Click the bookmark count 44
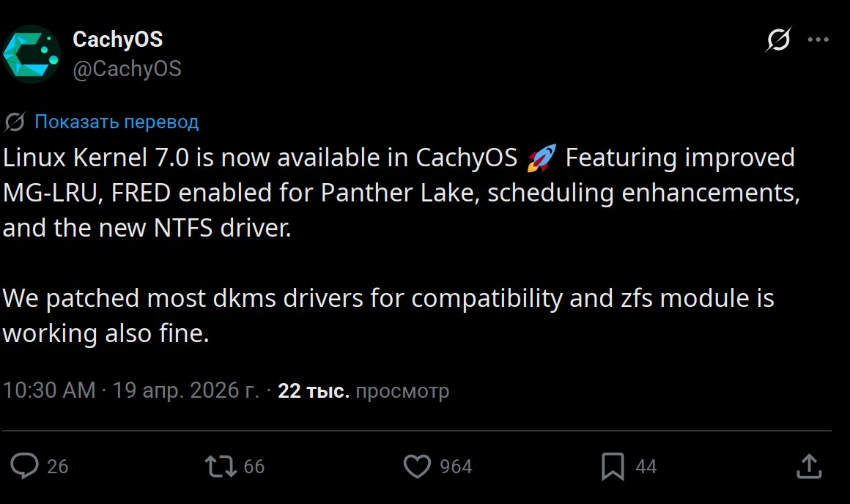Screen dimensions: 850x504 point(646,467)
